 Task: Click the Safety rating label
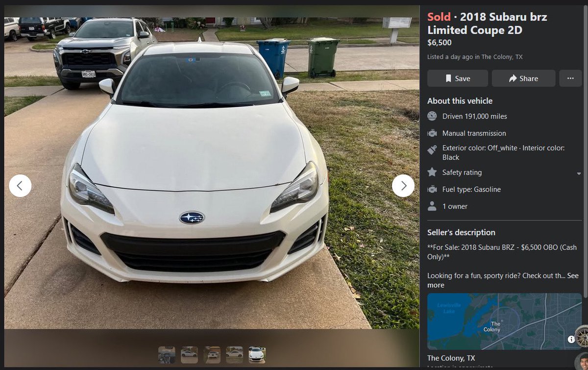pyautogui.click(x=462, y=173)
